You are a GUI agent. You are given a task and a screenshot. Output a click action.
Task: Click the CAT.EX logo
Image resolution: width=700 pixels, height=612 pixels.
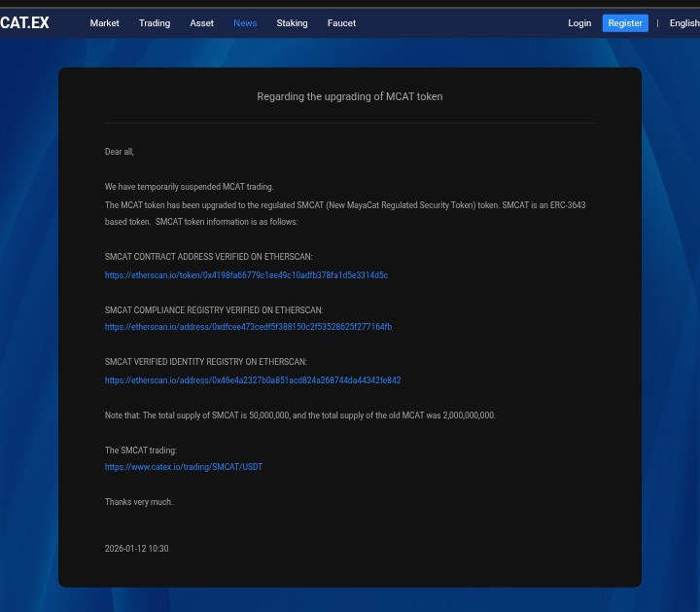(x=24, y=22)
